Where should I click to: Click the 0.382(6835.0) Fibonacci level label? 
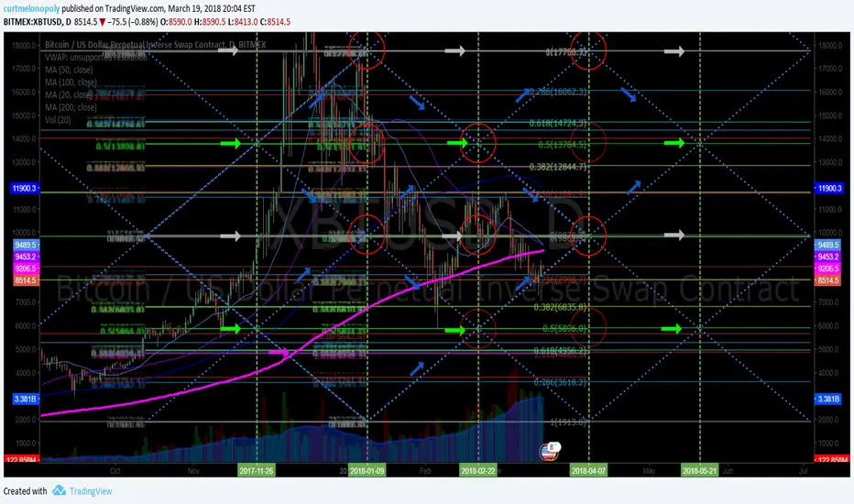[x=560, y=307]
